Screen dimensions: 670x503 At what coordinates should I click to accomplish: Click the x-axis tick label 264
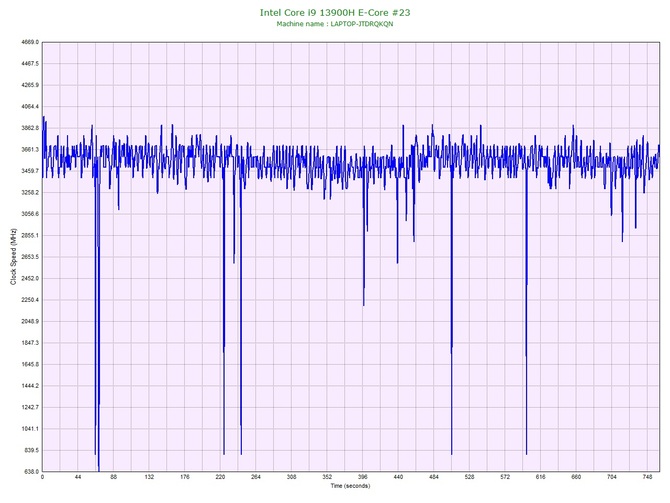coord(256,477)
